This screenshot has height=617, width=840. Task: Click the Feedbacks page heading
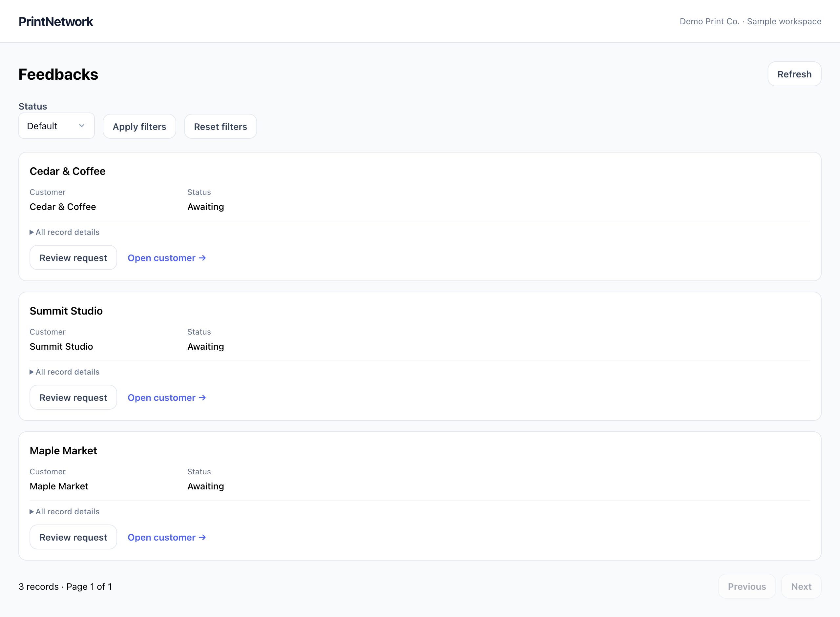click(58, 74)
